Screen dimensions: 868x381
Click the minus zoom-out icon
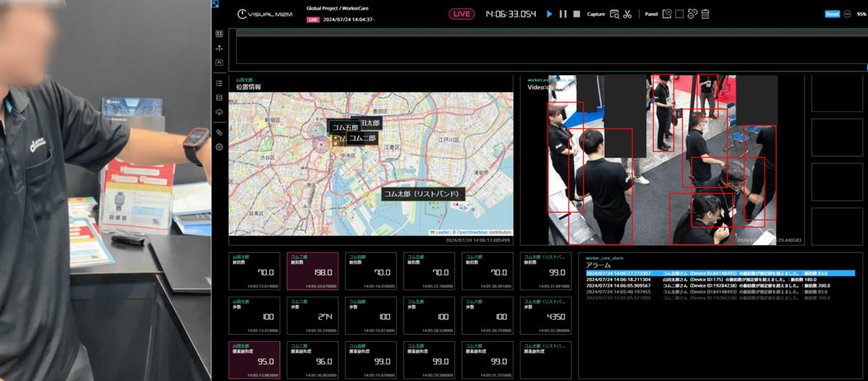848,14
